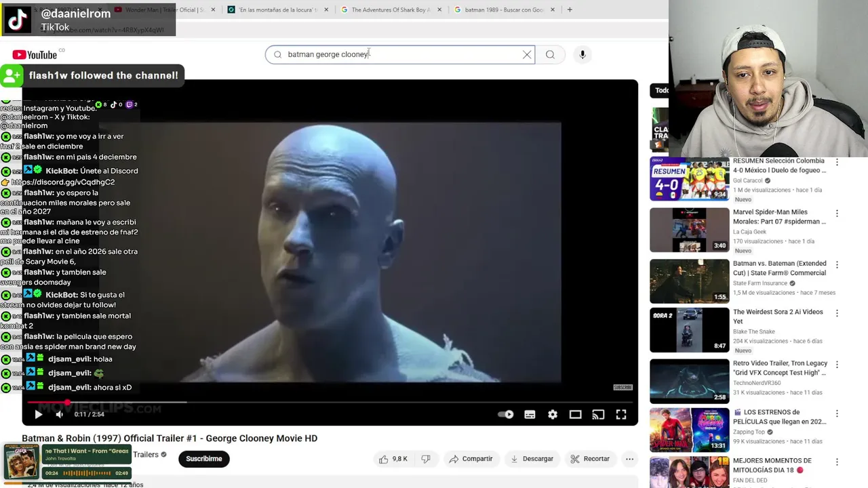The image size is (868, 488).
Task: Open options for 'Weirdest Sora 2 Ai Videos'
Action: pos(837,313)
